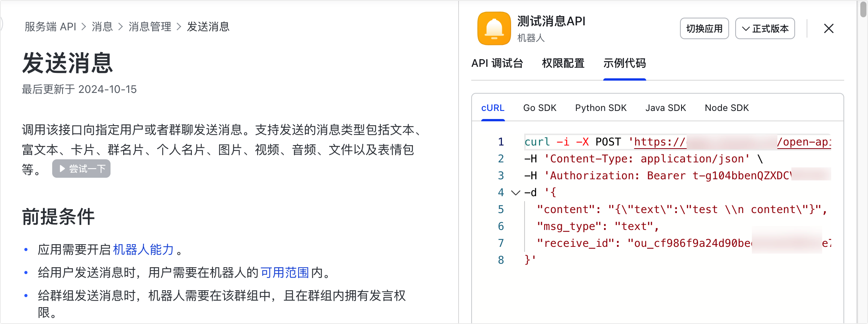Click the 消息 breadcrumb item
868x324 pixels.
[x=102, y=27]
